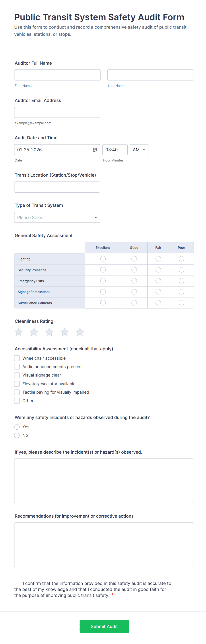Set Emergency Exits rating to Good
Image resolution: width=206 pixels, height=644 pixels.
[134, 281]
